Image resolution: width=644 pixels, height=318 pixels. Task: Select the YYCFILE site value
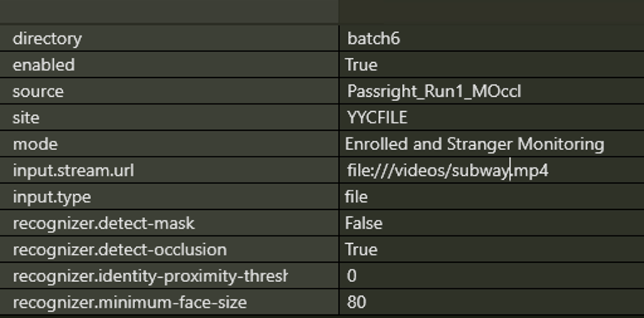(377, 118)
